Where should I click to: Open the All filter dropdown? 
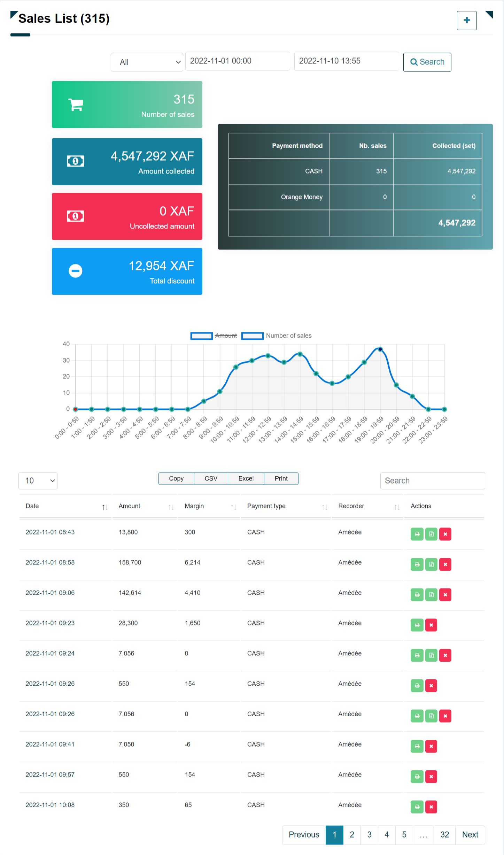pos(147,62)
